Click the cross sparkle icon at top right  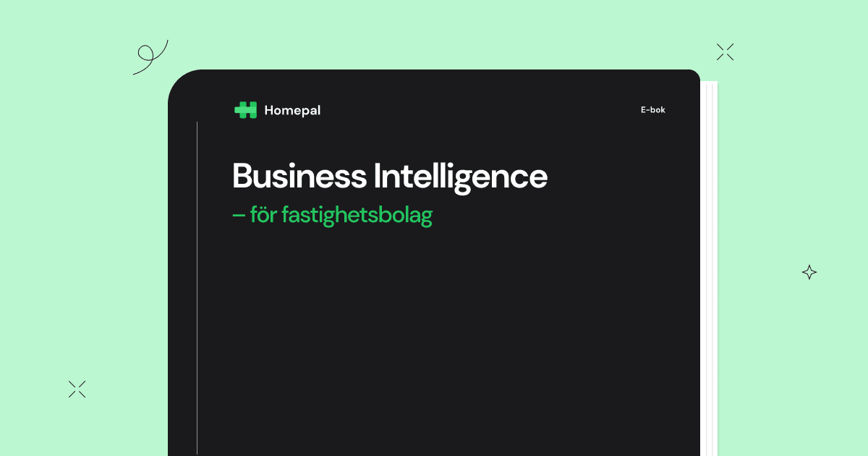click(x=725, y=51)
